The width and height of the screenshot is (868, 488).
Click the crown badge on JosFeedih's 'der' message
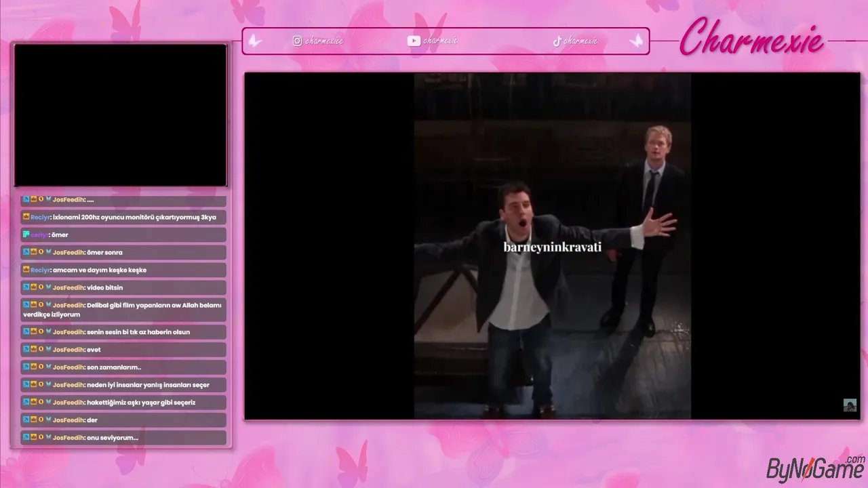pyautogui.click(x=33, y=420)
